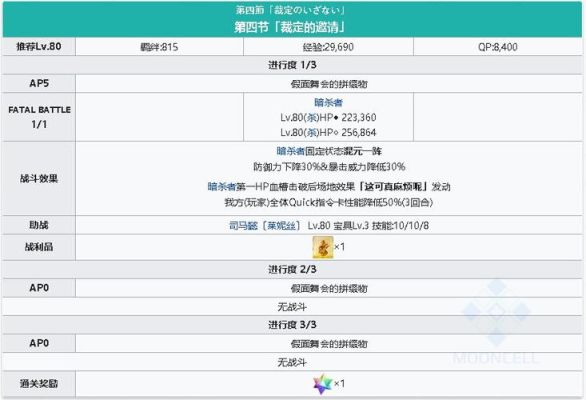Click the 羁绊:815 cell
586x400 pixels.
click(159, 47)
